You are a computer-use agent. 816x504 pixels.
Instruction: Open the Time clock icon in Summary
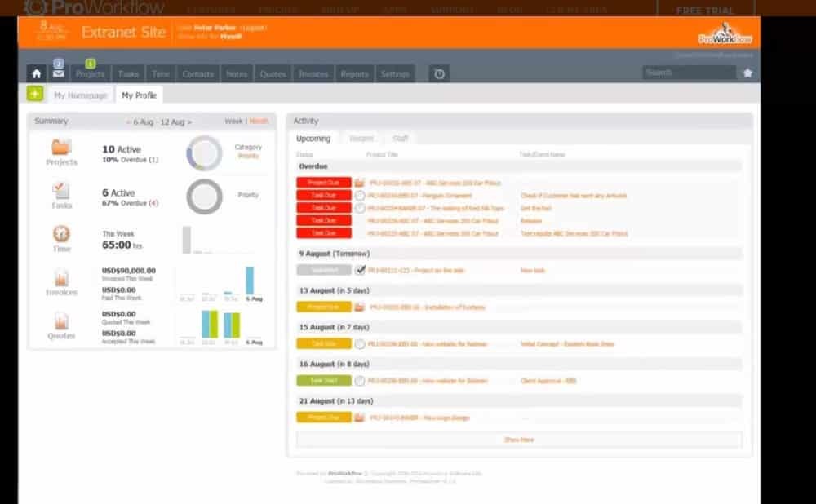[61, 234]
